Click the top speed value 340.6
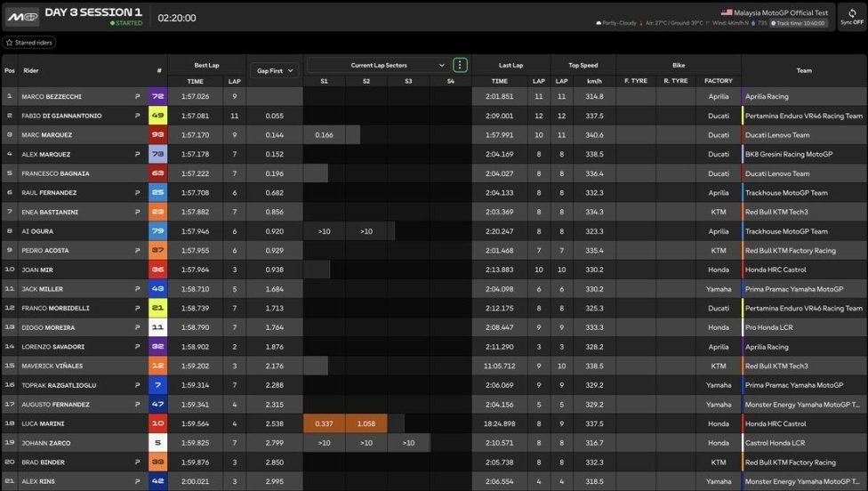Screen dimensions: 868x491 tap(594, 135)
